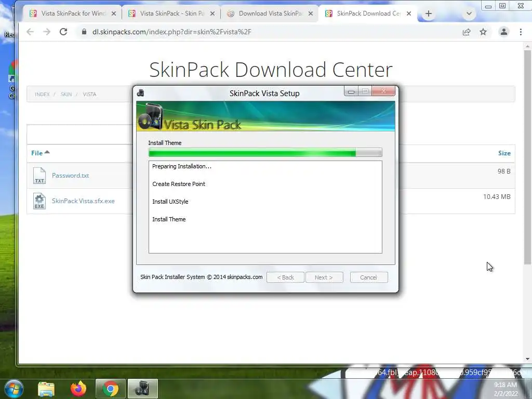This screenshot has height=399, width=532.
Task: Download SkinPack Vista.sfx.exe link
Action: (x=83, y=201)
